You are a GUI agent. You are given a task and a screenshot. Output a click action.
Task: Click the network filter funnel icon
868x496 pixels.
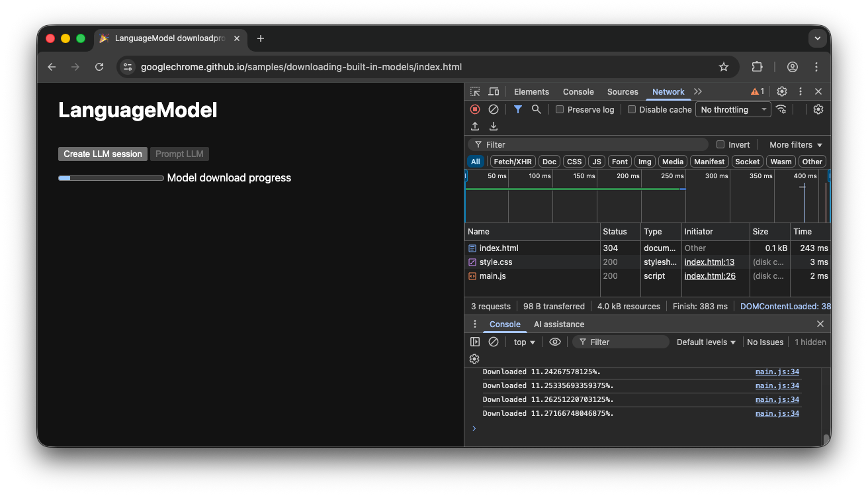518,110
